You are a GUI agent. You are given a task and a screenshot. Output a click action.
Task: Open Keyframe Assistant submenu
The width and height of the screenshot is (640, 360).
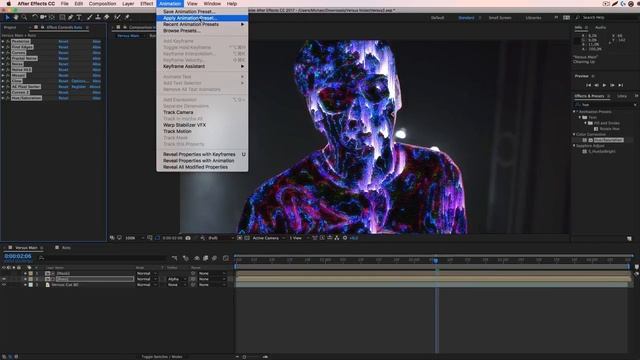pos(202,66)
